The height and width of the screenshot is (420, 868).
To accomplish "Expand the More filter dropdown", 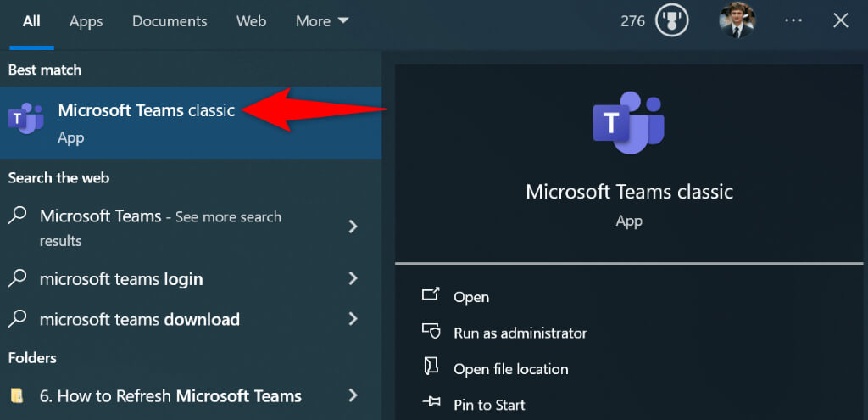I will 321,22.
